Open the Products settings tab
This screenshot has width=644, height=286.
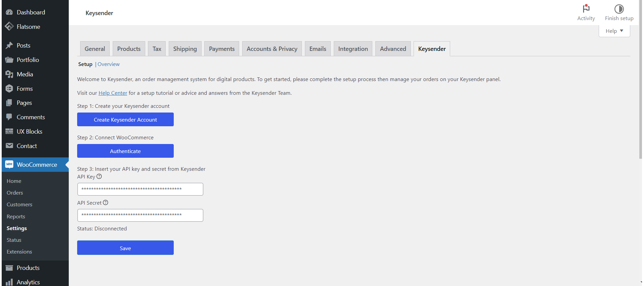(x=129, y=49)
